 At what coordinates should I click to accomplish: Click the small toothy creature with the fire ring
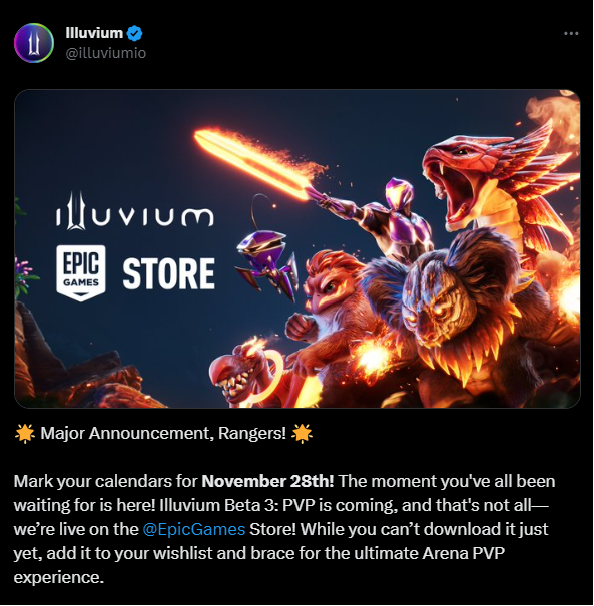[243, 373]
